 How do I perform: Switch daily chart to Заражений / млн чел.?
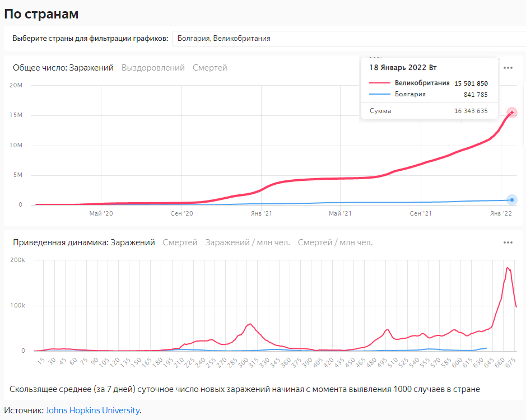point(248,242)
